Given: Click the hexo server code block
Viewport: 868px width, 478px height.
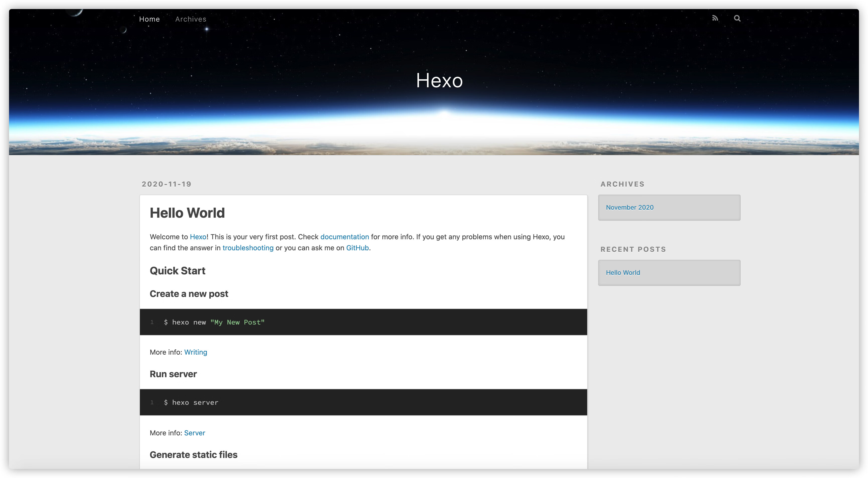Looking at the screenshot, I should (363, 402).
